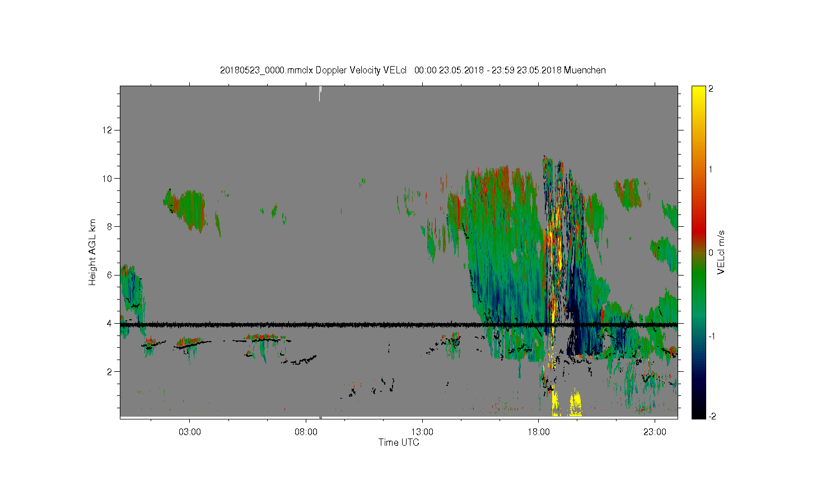This screenshot has width=840, height=504.
Task: Click the colorbar tick label "1"
Action: pos(711,169)
